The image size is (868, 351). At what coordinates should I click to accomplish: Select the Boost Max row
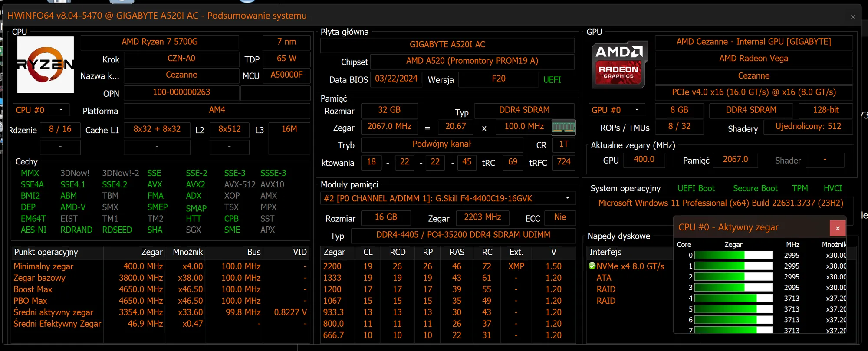point(160,289)
